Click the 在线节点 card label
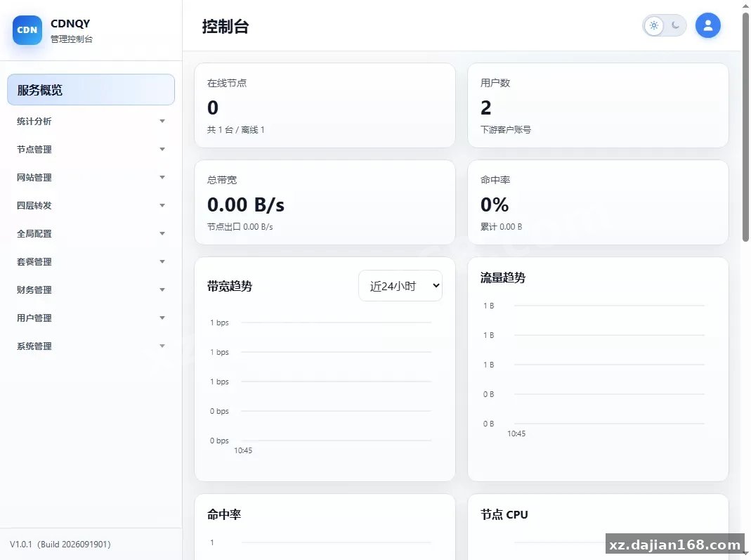The width and height of the screenshot is (751, 560). [227, 83]
